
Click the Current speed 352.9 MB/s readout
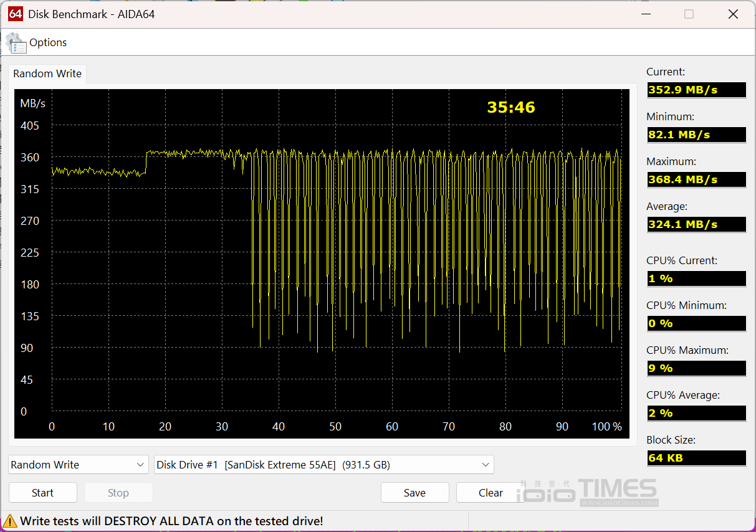pos(696,90)
